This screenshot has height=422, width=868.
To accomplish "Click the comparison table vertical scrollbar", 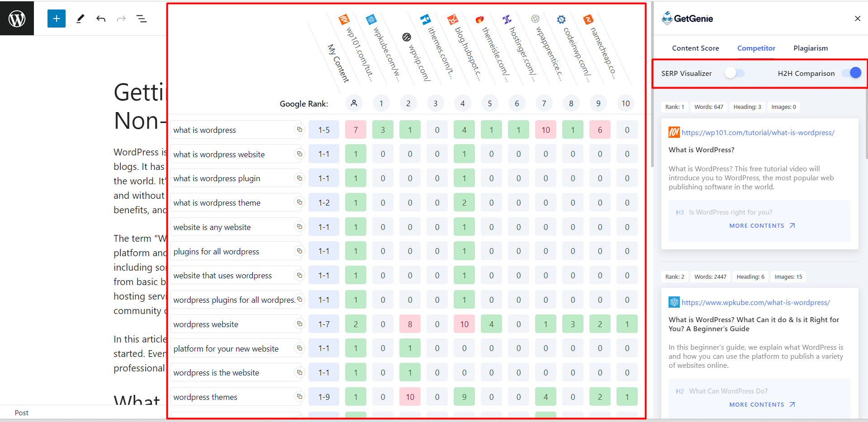I will [652, 84].
